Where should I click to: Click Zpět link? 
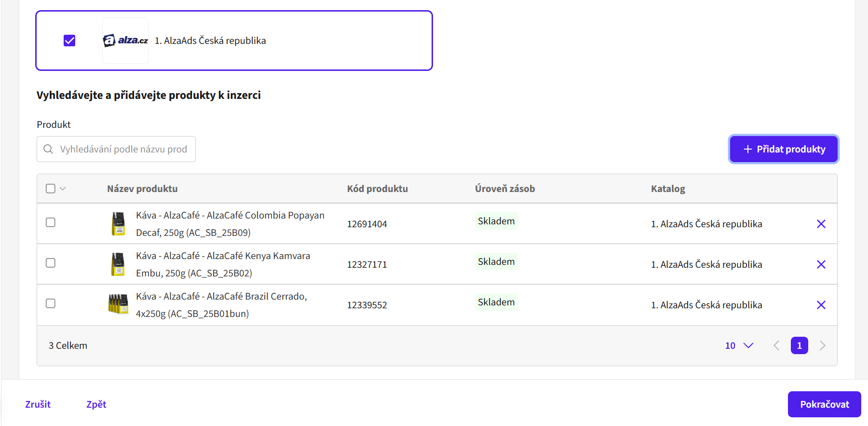click(x=96, y=404)
